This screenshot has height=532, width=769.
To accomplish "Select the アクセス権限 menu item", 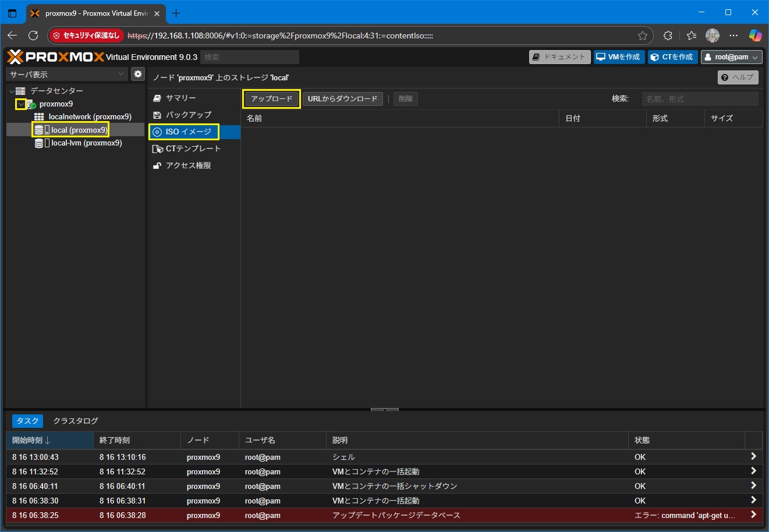I will (194, 166).
